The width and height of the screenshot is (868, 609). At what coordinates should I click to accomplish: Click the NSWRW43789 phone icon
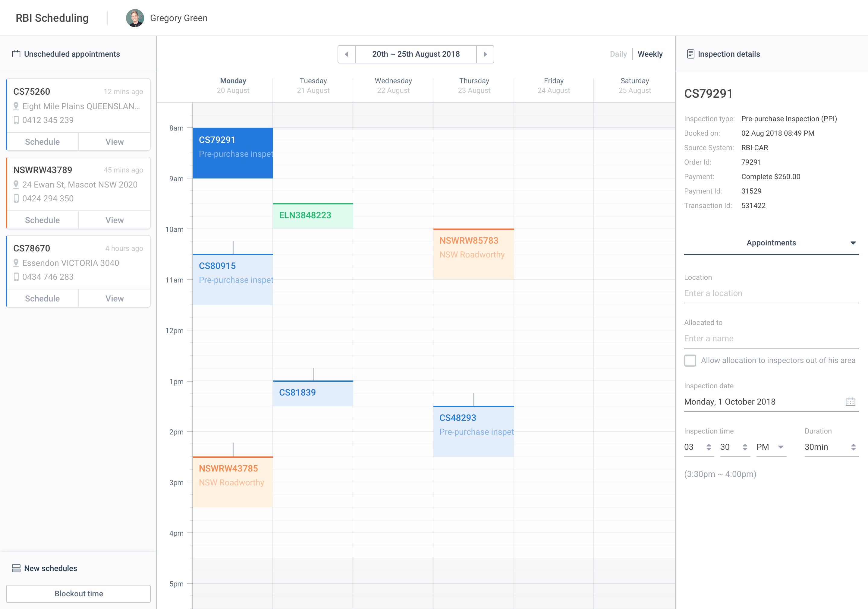pos(16,199)
